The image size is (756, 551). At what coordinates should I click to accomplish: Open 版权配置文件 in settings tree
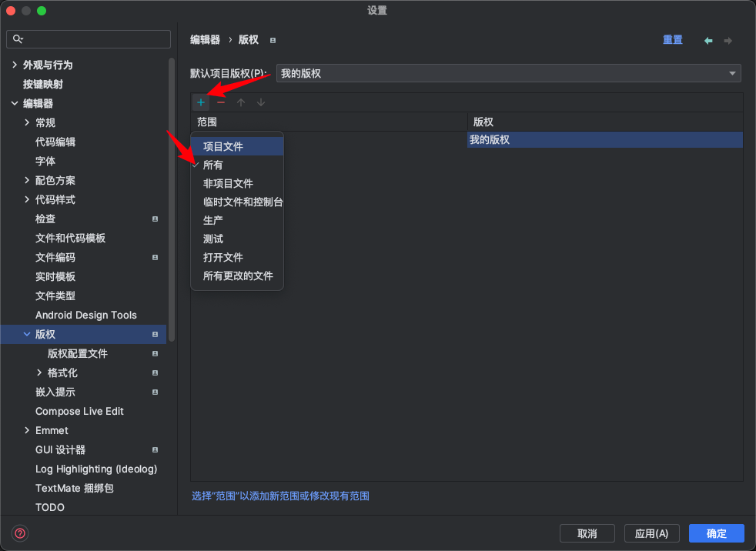[x=78, y=354]
